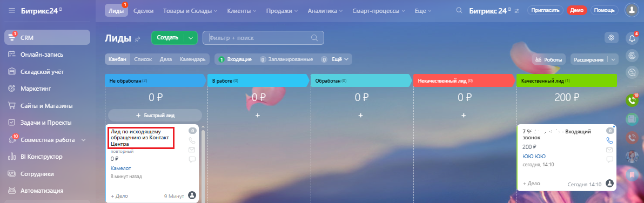The image size is (644, 203).
Task: Click the Роботы button
Action: coord(549,59)
